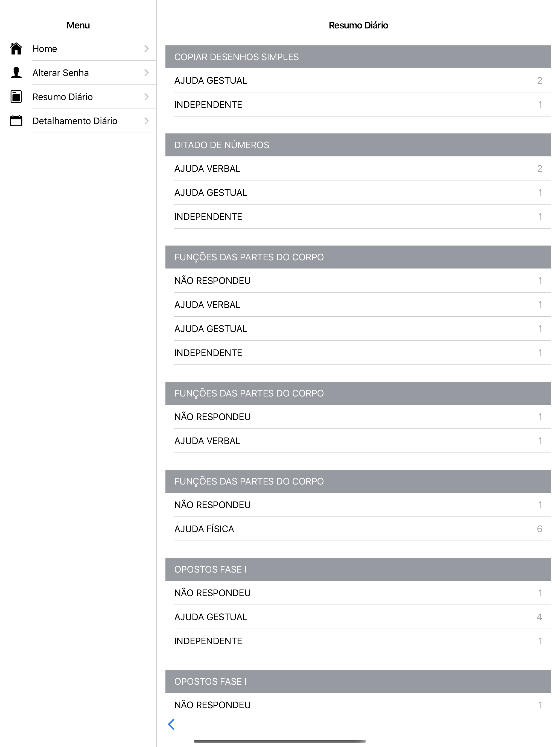Open the Alterar Senha chevron arrow
The height and width of the screenshot is (747, 560).
[146, 73]
